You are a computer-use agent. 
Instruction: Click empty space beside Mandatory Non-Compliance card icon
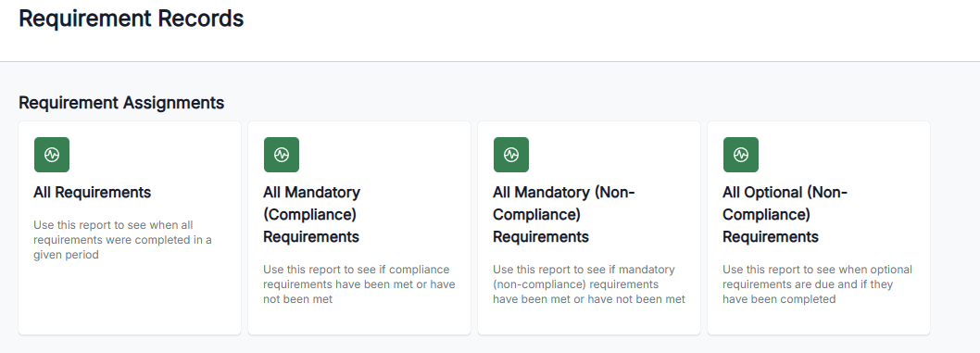612,155
